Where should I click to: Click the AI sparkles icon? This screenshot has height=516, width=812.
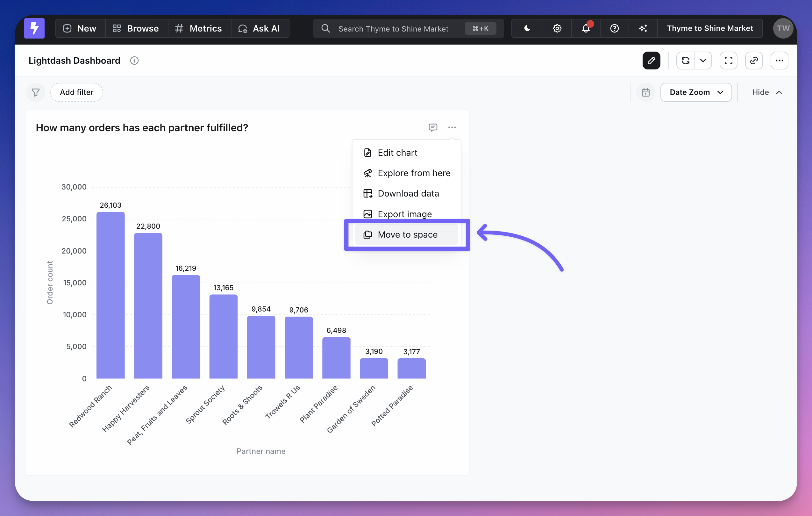click(643, 28)
